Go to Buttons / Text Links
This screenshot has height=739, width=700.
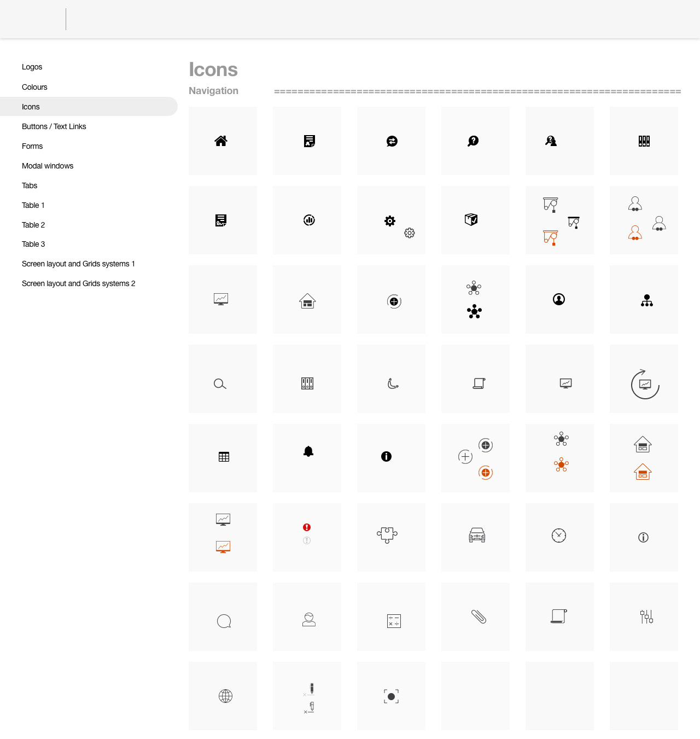(x=54, y=126)
